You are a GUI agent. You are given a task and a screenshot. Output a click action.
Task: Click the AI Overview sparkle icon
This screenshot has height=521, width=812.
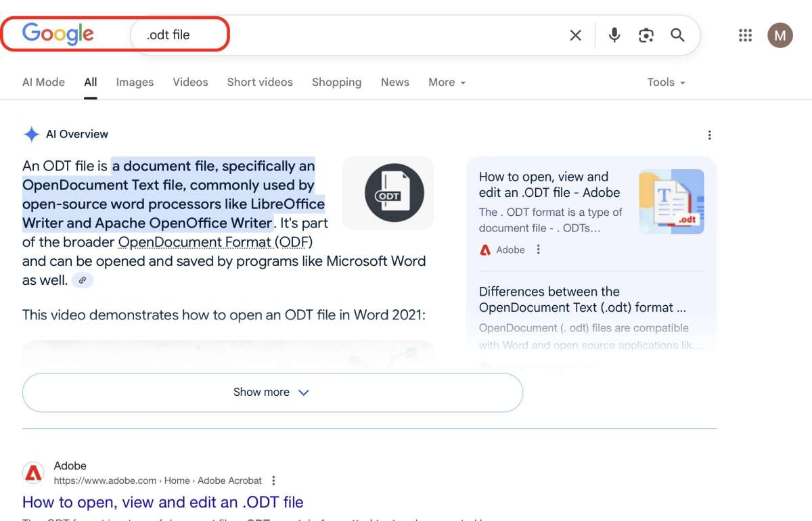(31, 134)
